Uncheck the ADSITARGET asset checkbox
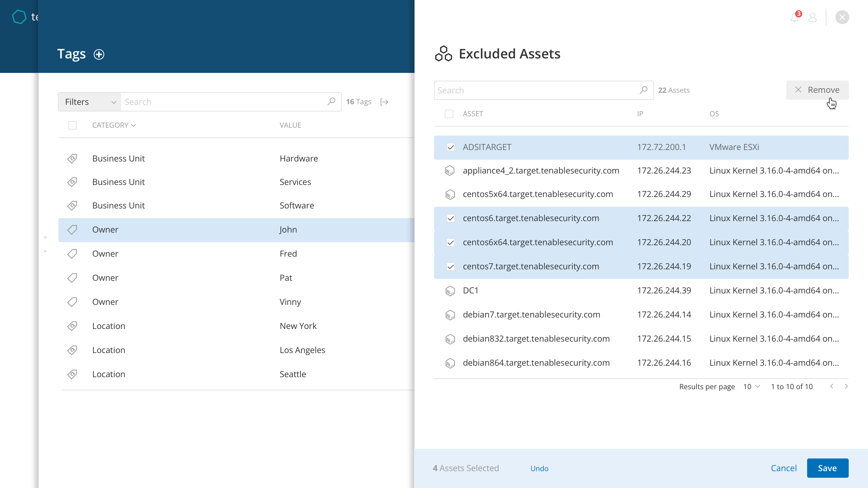 tap(451, 147)
